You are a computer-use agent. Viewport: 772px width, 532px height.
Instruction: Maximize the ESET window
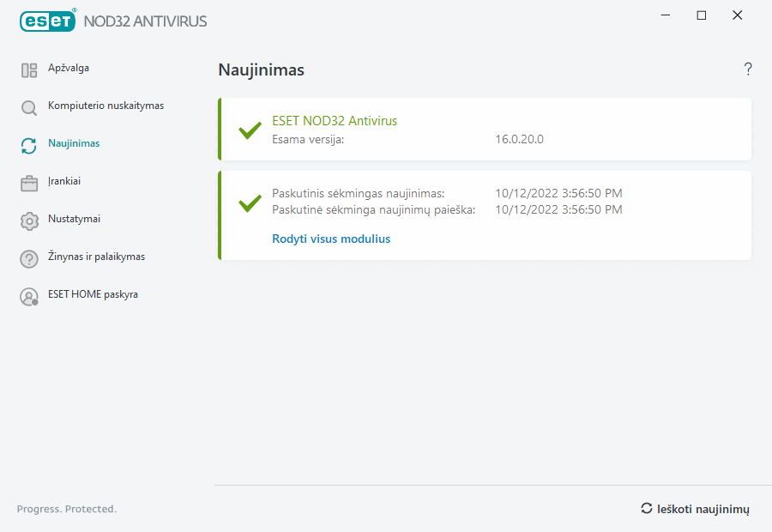click(x=702, y=15)
